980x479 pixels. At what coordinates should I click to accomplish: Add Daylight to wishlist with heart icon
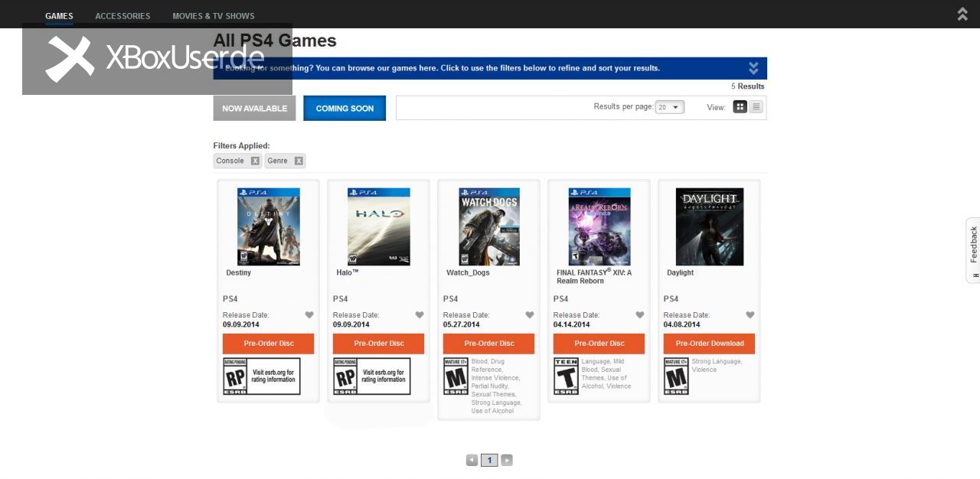750,315
